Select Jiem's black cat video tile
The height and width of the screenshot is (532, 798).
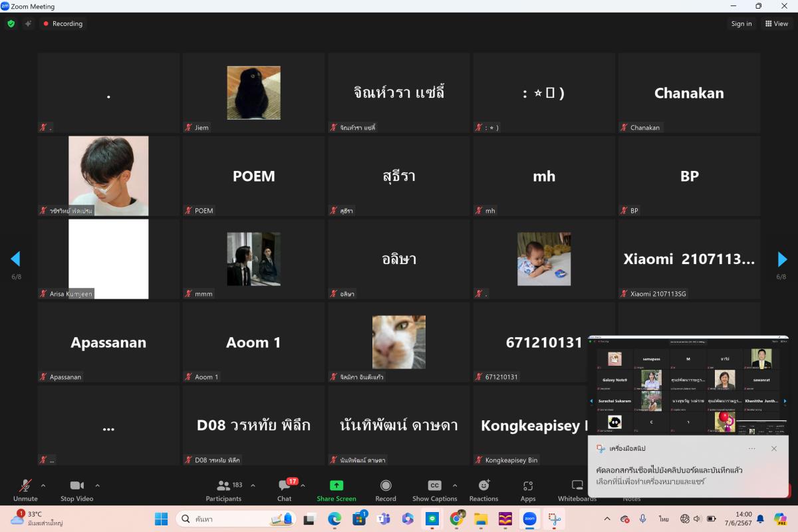[x=253, y=93]
